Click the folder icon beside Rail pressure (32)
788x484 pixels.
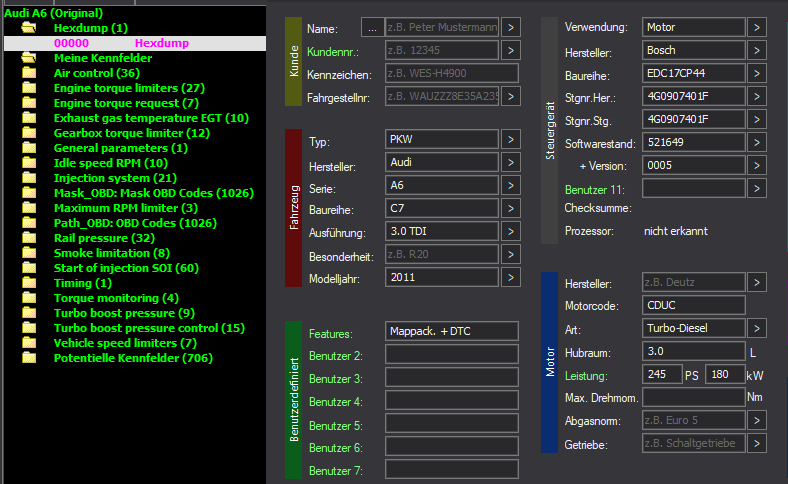pos(29,238)
